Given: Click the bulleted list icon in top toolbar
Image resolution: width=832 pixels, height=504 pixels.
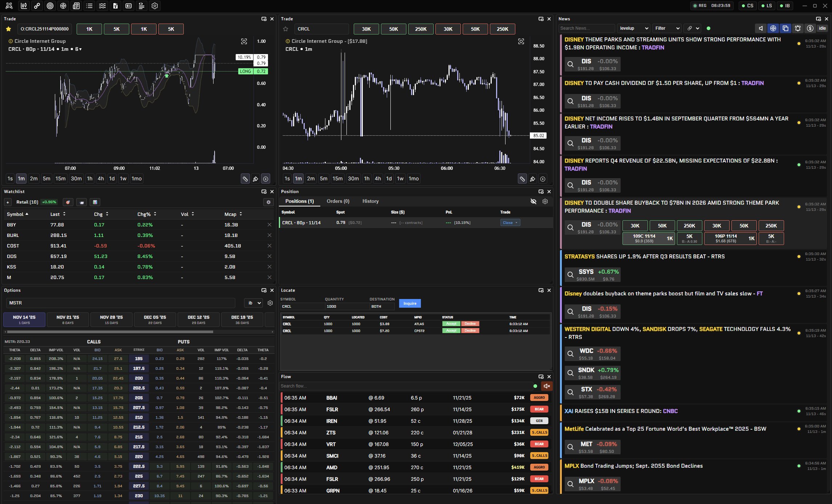Looking at the screenshot, I should click(x=89, y=6).
